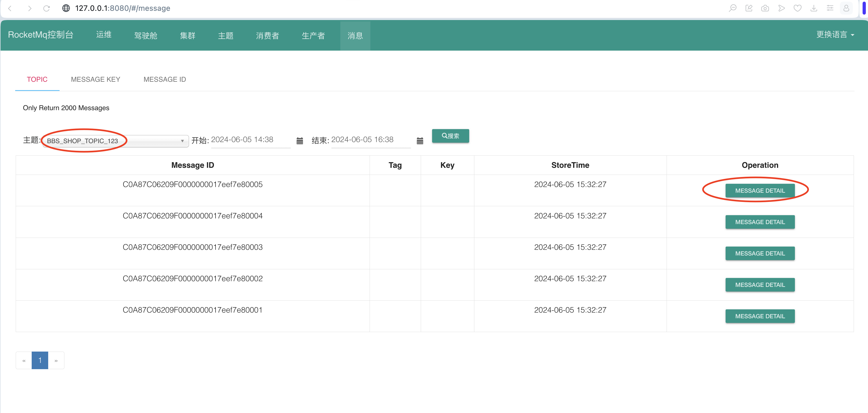868x413 pixels.
Task: Click the StoreTime column header
Action: click(x=570, y=165)
